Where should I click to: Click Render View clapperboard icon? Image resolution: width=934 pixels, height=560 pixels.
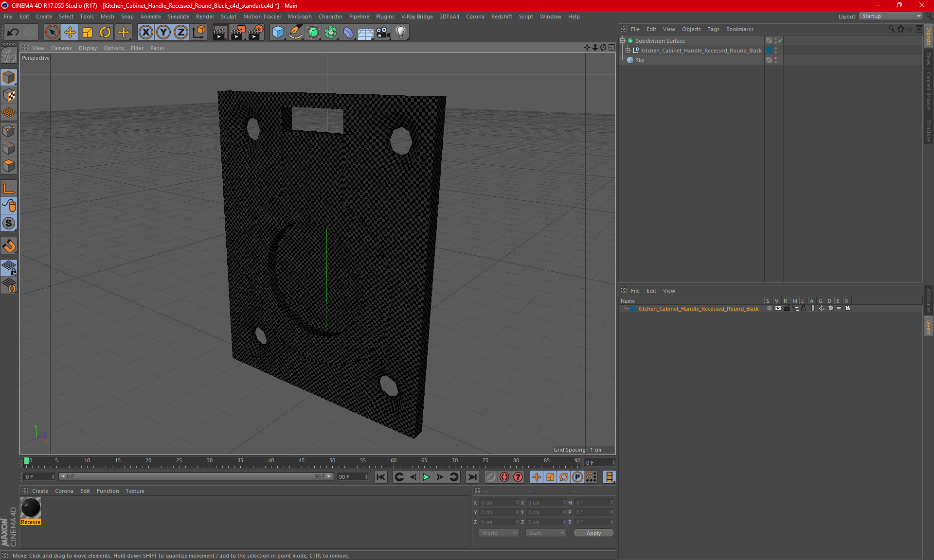pyautogui.click(x=220, y=32)
